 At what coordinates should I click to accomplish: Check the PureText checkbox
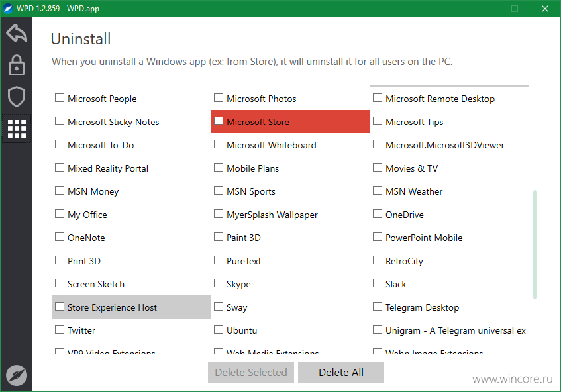(219, 260)
